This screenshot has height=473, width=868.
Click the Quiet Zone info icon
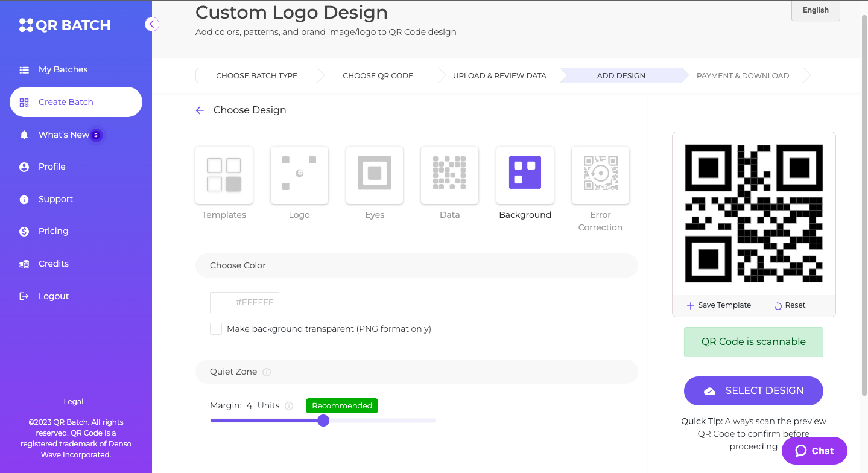tap(267, 372)
